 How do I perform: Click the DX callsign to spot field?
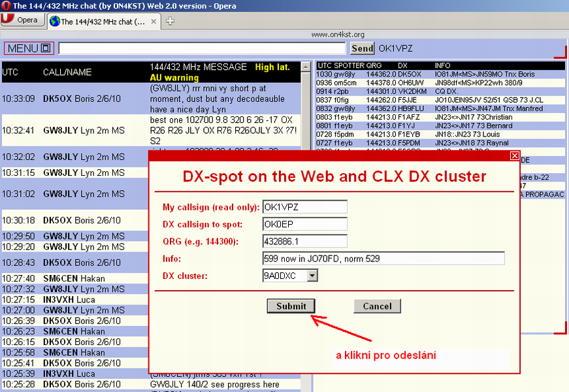[304, 224]
